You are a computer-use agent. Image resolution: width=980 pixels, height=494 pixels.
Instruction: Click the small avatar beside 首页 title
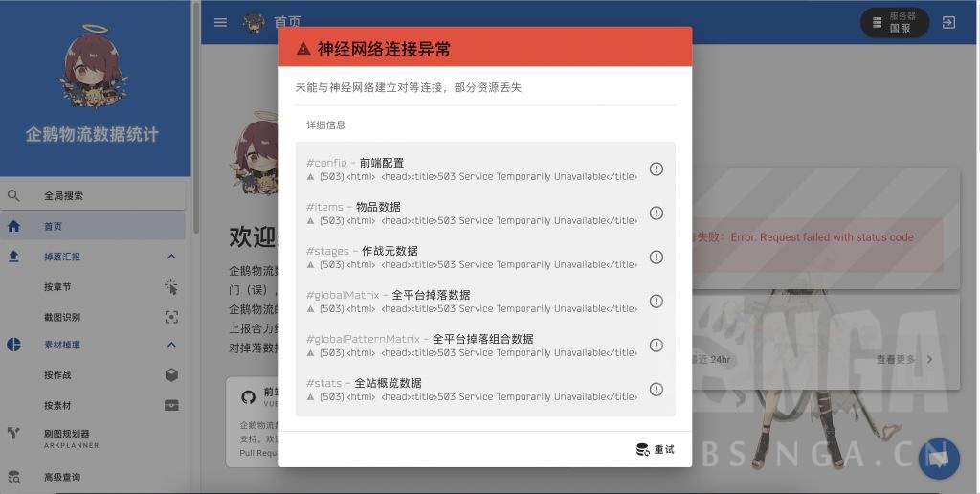253,23
